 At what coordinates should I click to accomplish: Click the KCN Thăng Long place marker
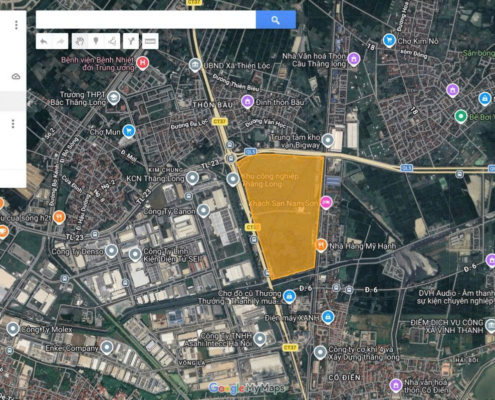192,178
